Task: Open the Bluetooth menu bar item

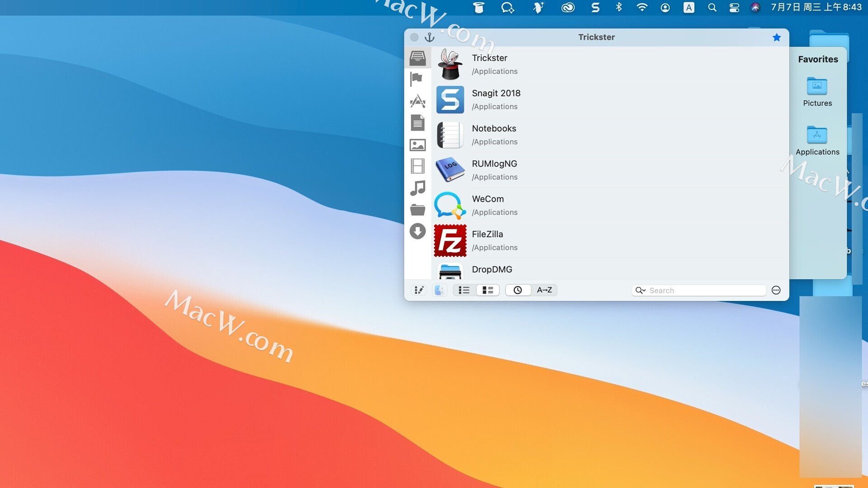Action: [x=619, y=7]
